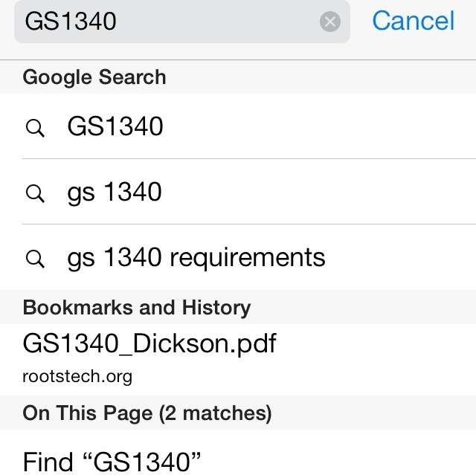Tap magnifier icon beside 'gs 1340 requirements'
The width and height of the screenshot is (476, 475).
coord(35,259)
